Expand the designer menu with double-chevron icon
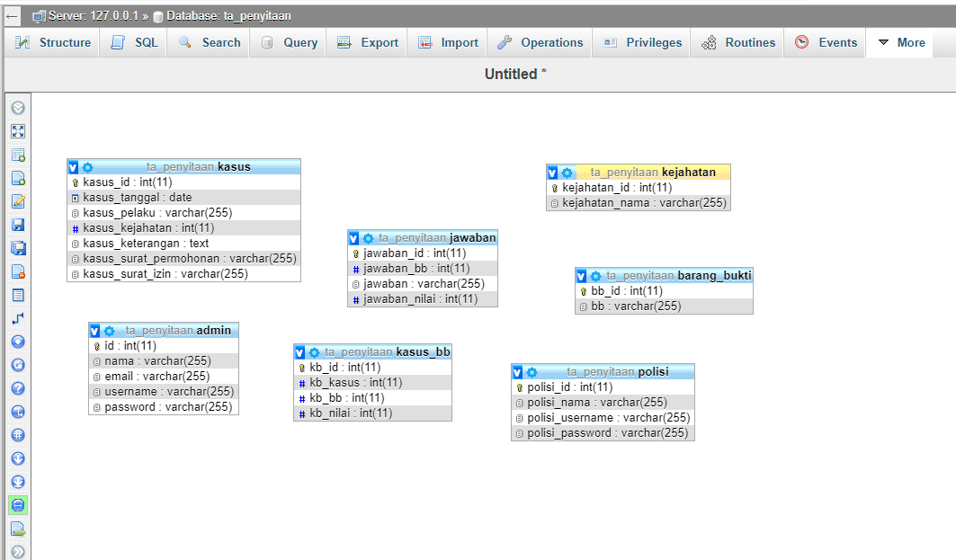The height and width of the screenshot is (560, 956). (x=18, y=552)
